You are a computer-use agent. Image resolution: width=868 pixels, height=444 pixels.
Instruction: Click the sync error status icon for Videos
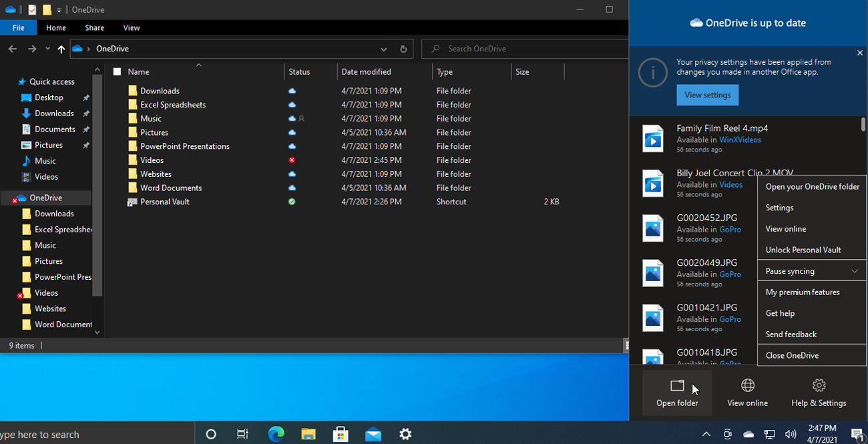pos(292,160)
